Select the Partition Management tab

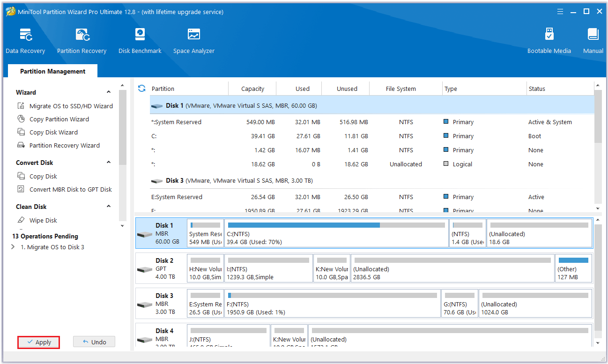point(52,71)
